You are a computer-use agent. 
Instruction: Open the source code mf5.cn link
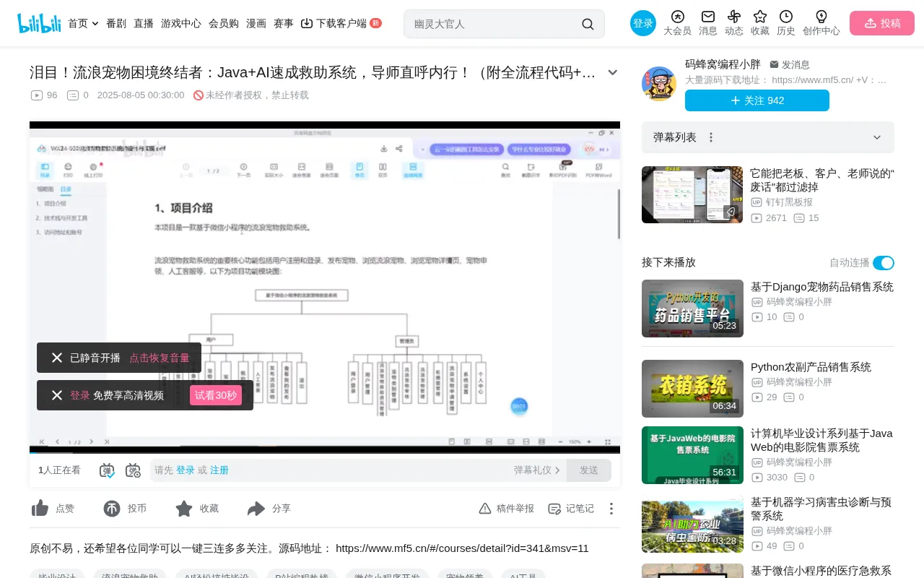click(x=462, y=548)
